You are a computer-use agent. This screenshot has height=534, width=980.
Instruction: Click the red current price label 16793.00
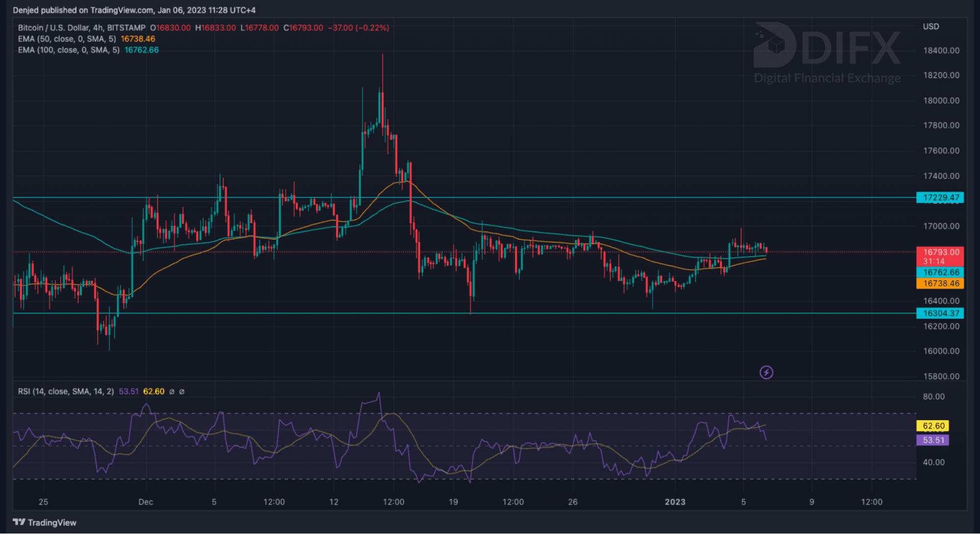pos(940,253)
